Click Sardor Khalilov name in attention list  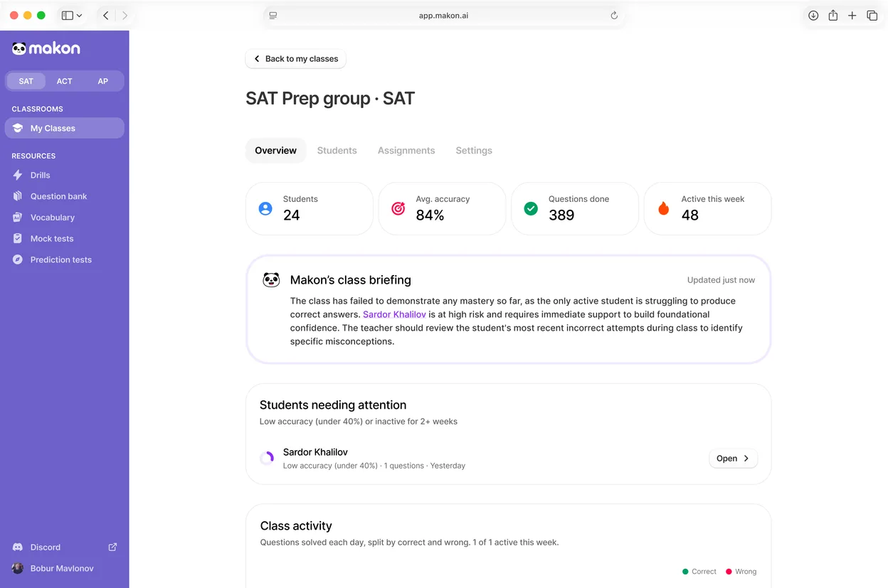pyautogui.click(x=315, y=452)
